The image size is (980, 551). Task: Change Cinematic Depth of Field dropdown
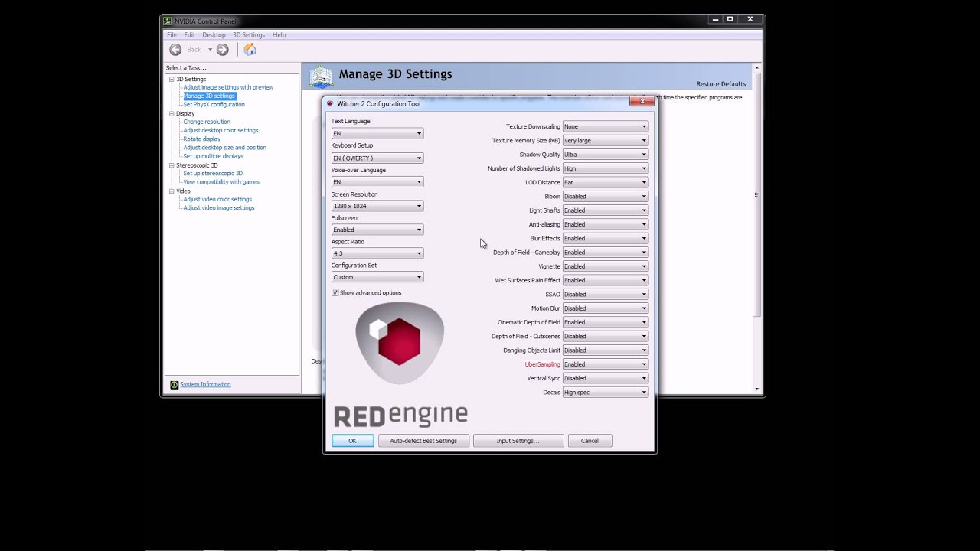[606, 322]
